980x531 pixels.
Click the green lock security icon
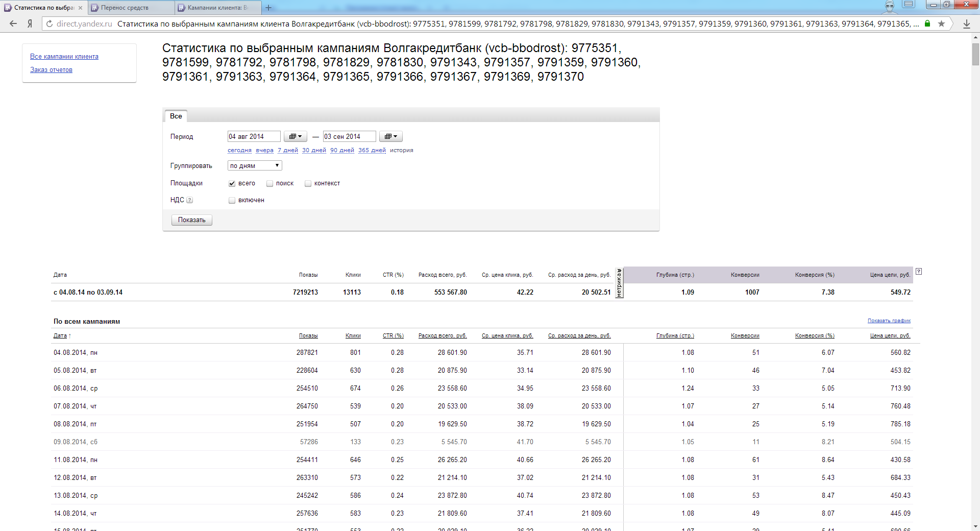pos(927,23)
